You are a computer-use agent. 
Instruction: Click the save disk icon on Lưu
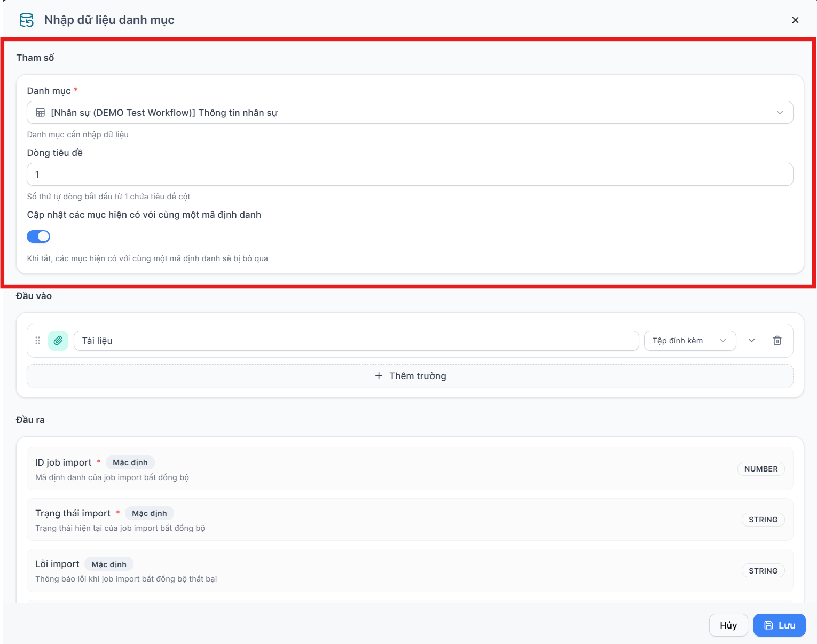click(x=768, y=625)
